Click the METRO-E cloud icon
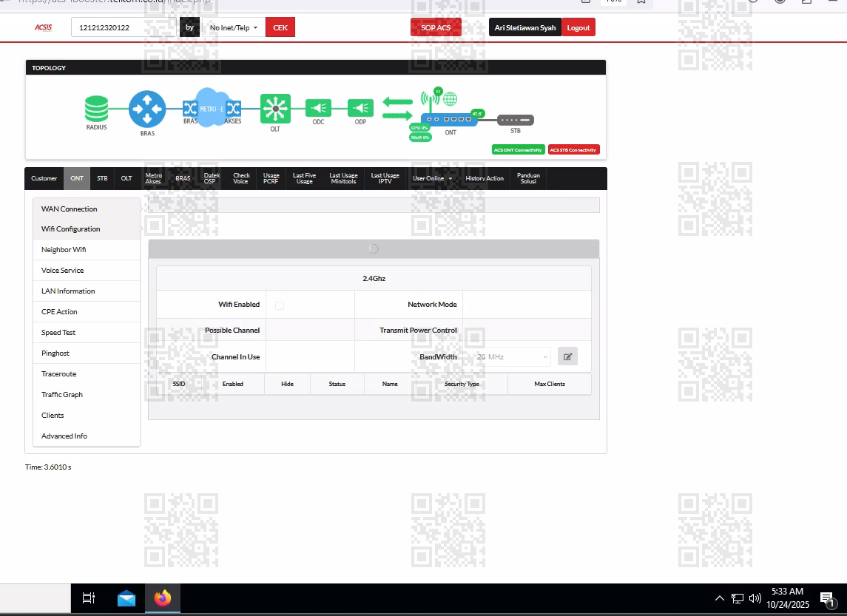The image size is (847, 616). point(212,107)
